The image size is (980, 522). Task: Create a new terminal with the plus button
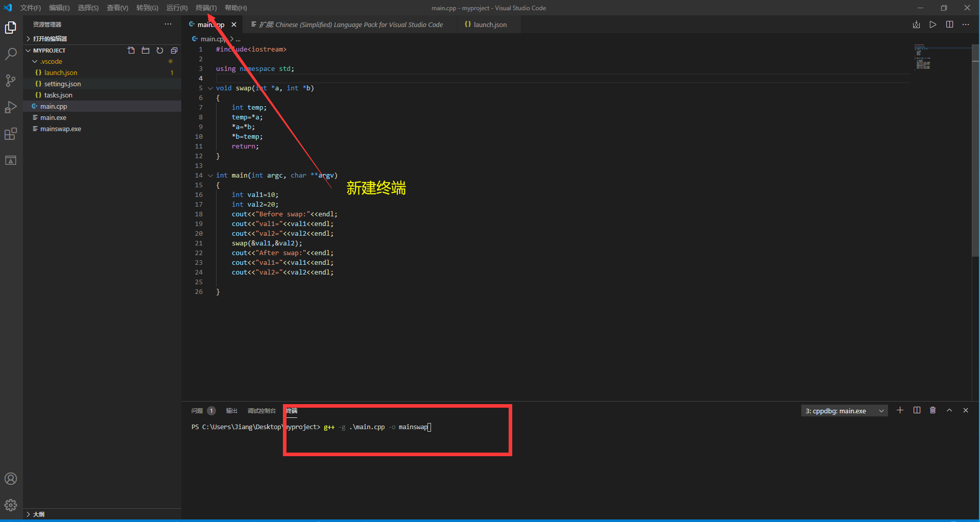click(900, 410)
